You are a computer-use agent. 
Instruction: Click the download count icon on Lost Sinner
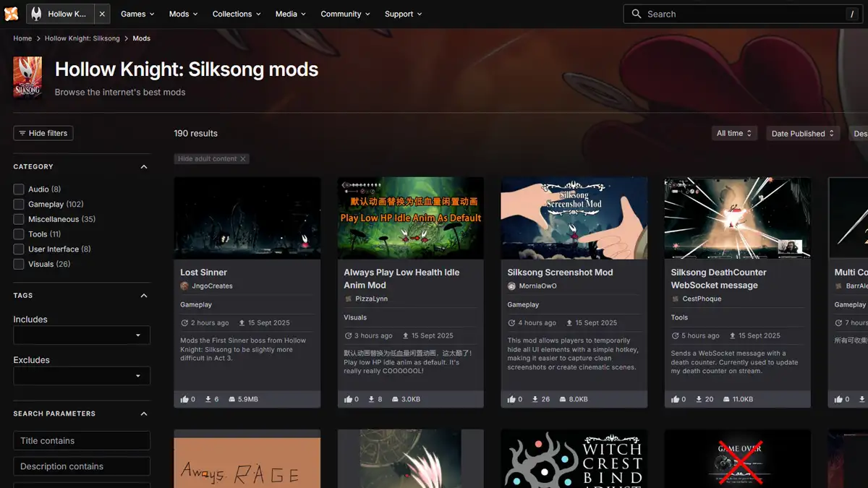(208, 399)
